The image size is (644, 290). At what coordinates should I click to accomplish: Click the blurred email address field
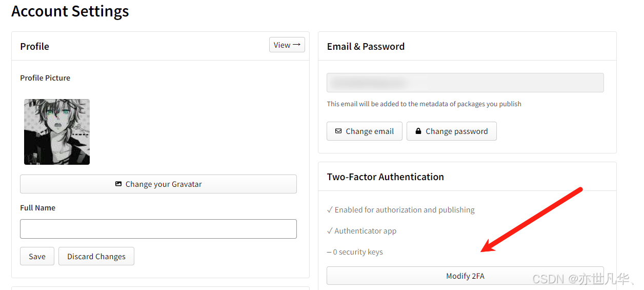click(465, 83)
